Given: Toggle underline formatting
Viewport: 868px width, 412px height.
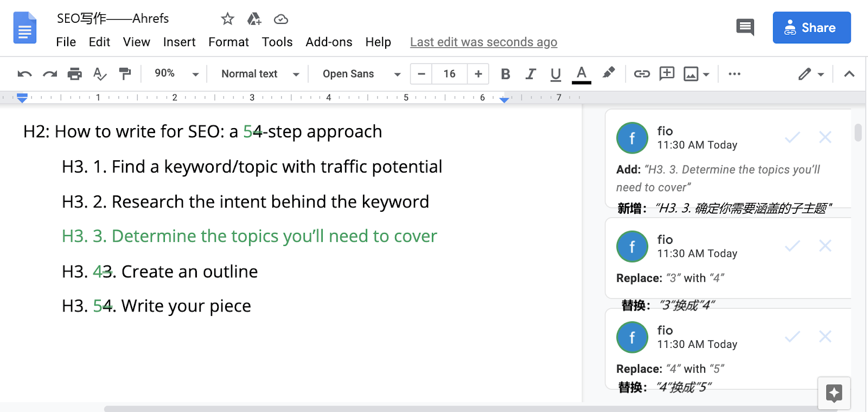Looking at the screenshot, I should (x=555, y=74).
